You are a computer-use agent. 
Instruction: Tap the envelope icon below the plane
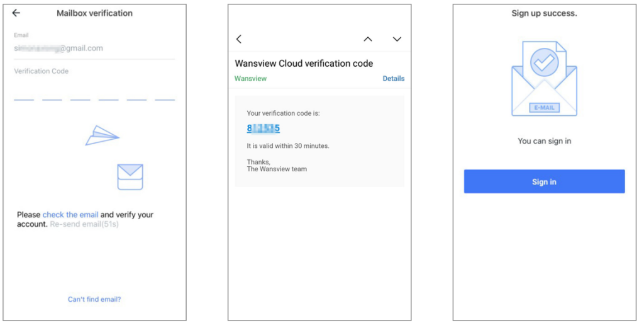(130, 177)
